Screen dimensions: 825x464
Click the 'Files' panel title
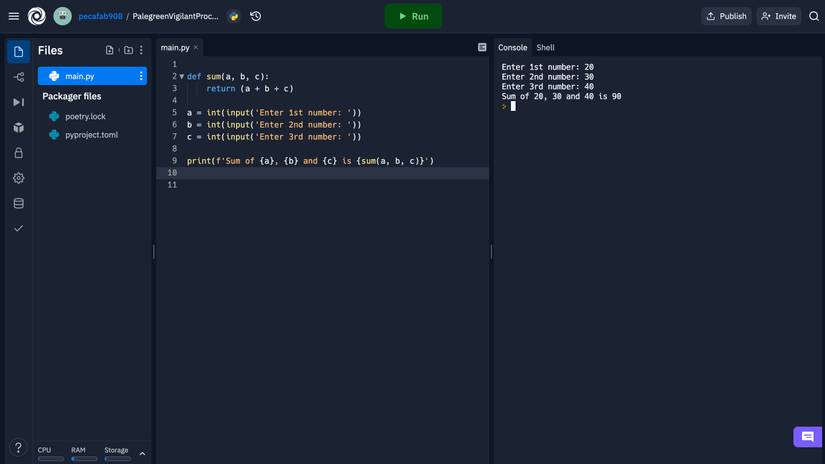(x=50, y=51)
